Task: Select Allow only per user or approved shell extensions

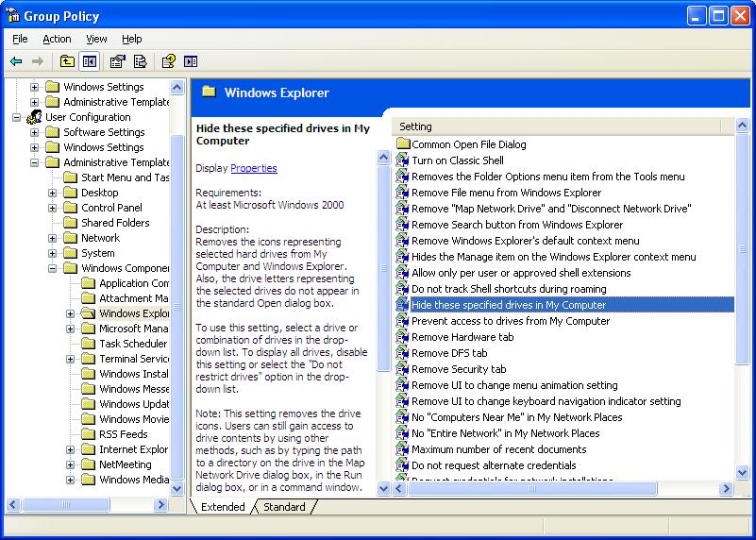Action: tap(521, 273)
